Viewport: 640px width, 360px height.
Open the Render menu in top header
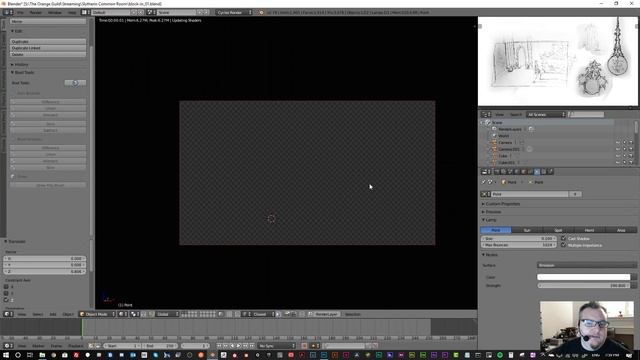pos(36,12)
